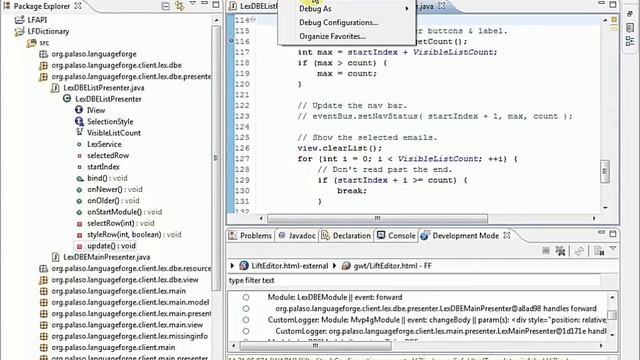640x360 pixels.
Task: Select LFDictionary project icon
Action: coord(19,31)
